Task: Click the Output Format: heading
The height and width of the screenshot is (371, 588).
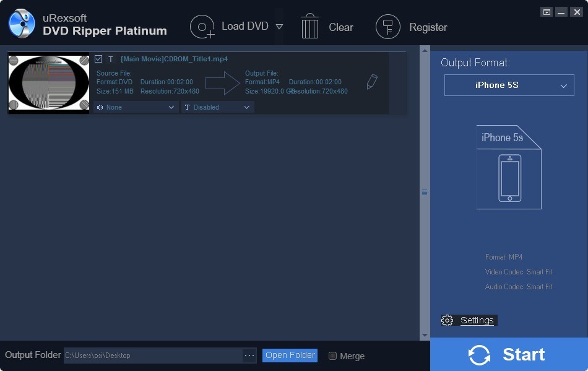Action: [475, 63]
